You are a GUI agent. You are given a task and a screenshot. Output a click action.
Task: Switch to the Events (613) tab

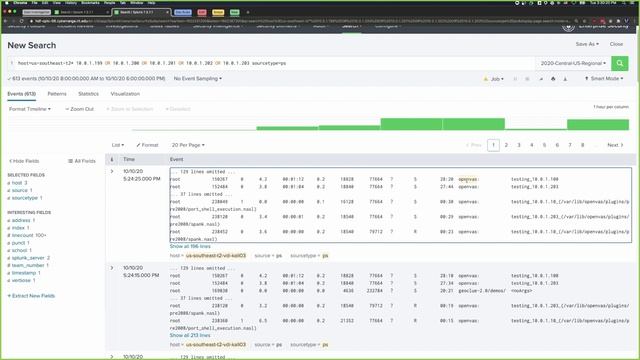22,94
